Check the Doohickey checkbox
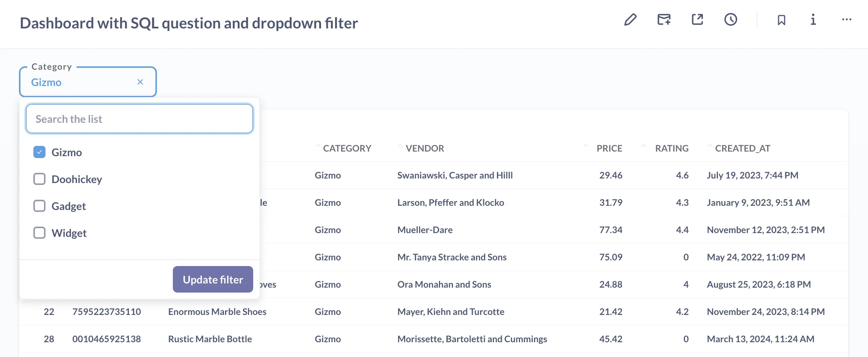 [39, 179]
